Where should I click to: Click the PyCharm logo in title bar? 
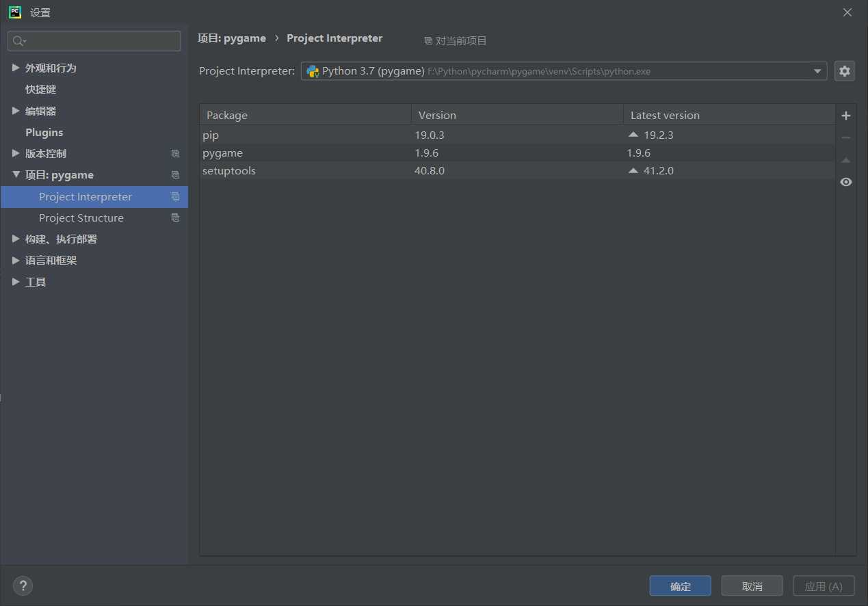tap(14, 12)
